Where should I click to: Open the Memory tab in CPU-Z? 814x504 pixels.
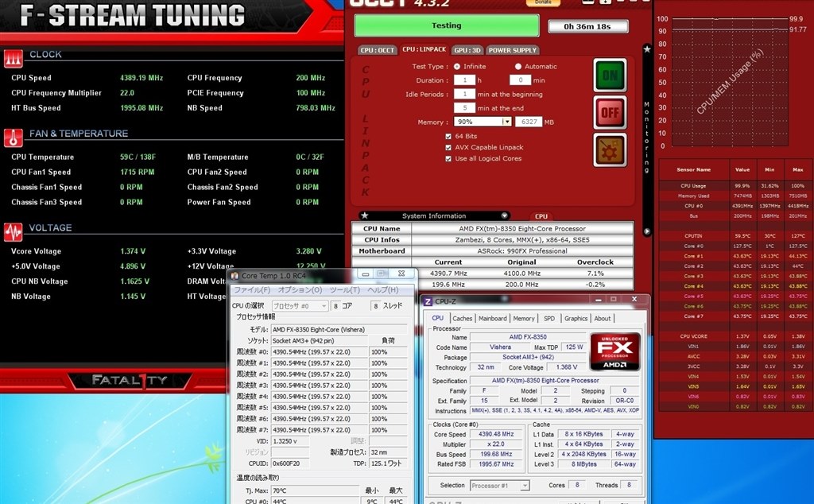(523, 319)
